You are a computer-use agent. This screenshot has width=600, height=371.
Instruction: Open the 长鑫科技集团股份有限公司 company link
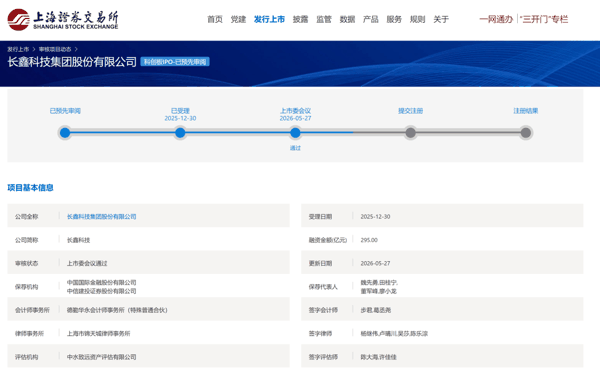(x=101, y=216)
